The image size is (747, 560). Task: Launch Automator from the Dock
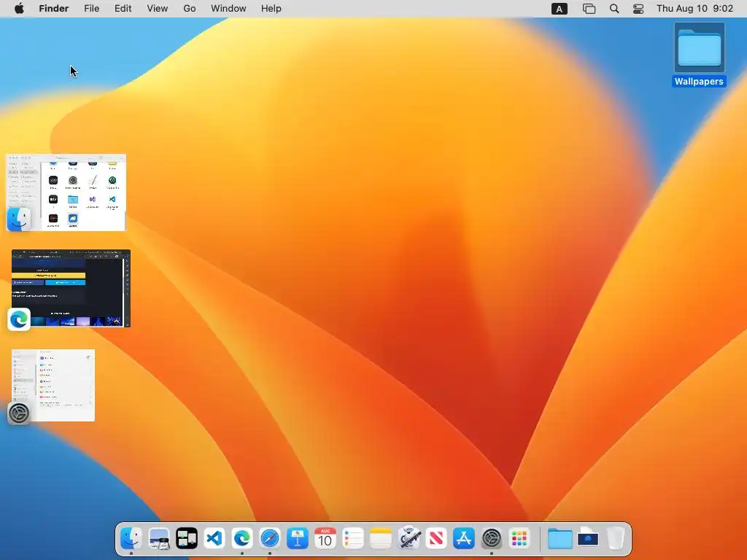coord(409,539)
